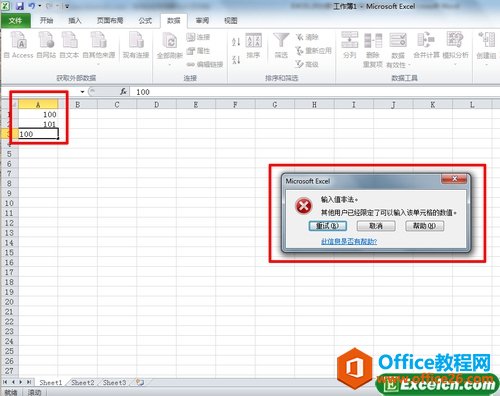Expand the Name Box dropdown arrow
500x396 pixels.
[82, 92]
